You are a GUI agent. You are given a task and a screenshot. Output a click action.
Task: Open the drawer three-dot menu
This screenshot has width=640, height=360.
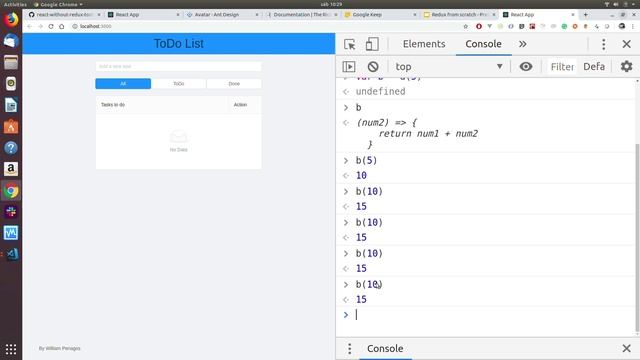349,349
